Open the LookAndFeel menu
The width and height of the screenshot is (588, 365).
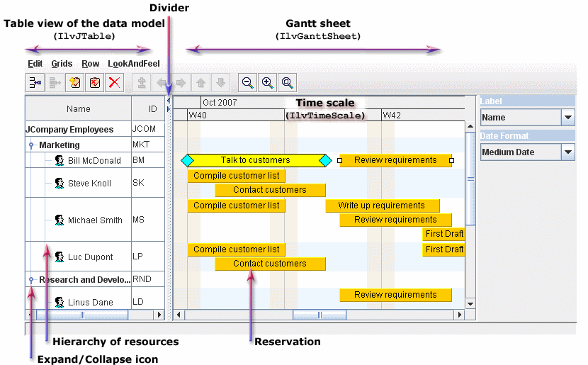[x=134, y=64]
